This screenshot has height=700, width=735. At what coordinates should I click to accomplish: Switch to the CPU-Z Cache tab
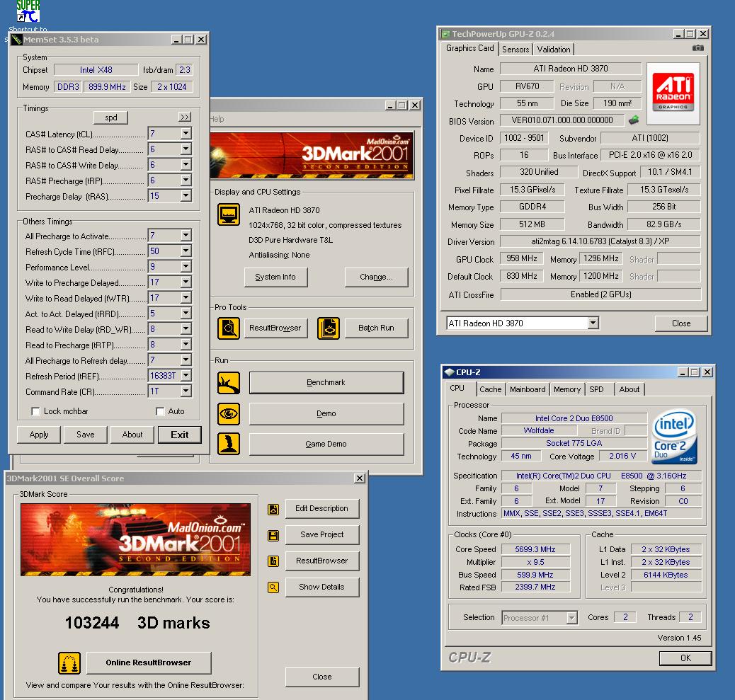click(x=490, y=389)
